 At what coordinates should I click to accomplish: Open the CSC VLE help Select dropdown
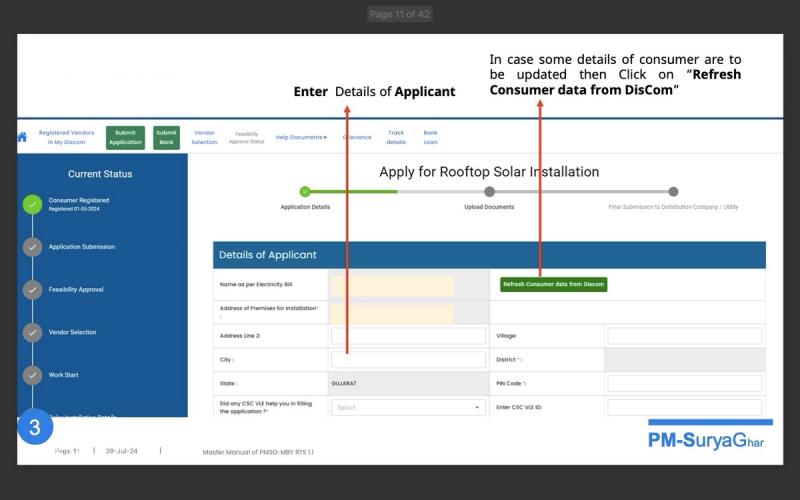[x=408, y=407]
